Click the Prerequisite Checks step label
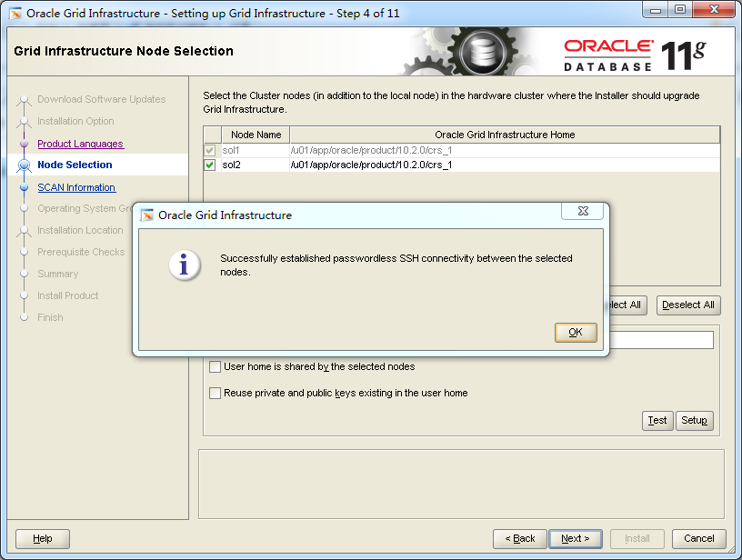This screenshot has height=560, width=742. pyautogui.click(x=81, y=252)
